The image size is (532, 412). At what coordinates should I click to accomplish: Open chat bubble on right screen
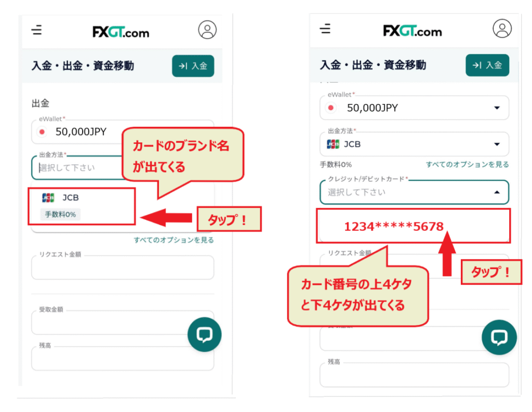pos(499,337)
